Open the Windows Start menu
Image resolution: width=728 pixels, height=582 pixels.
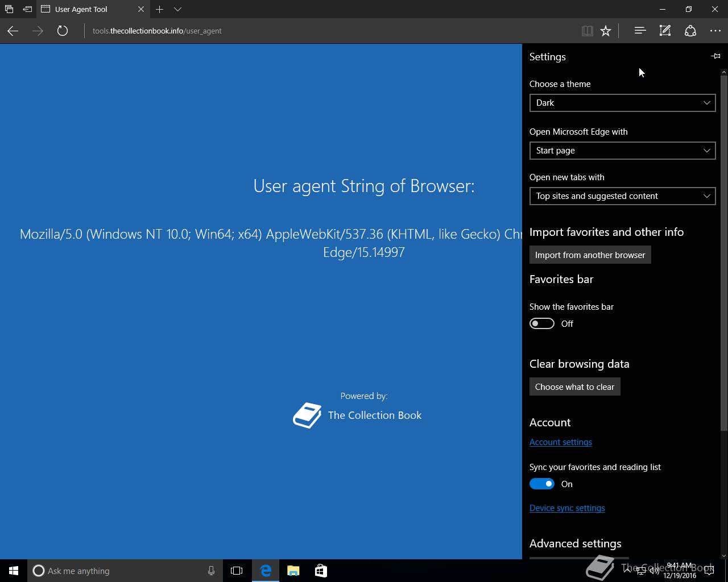(x=14, y=571)
